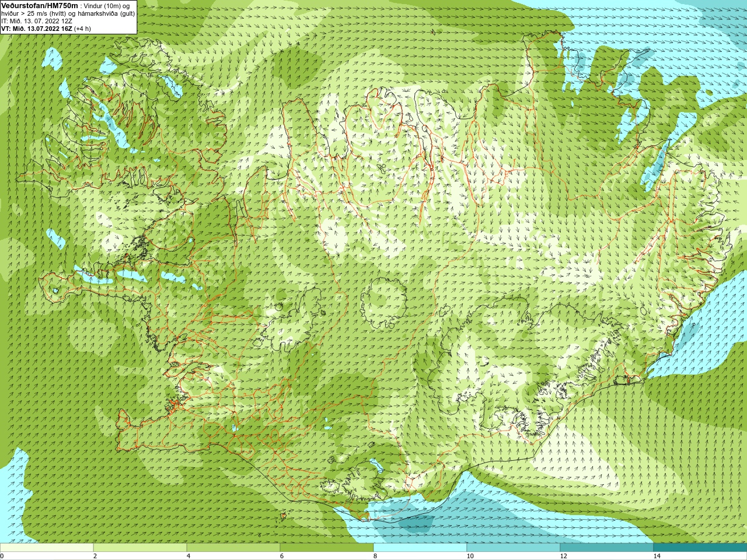Click the 4–6 m/s medium green legend swatch
747x560 pixels.
(x=233, y=548)
